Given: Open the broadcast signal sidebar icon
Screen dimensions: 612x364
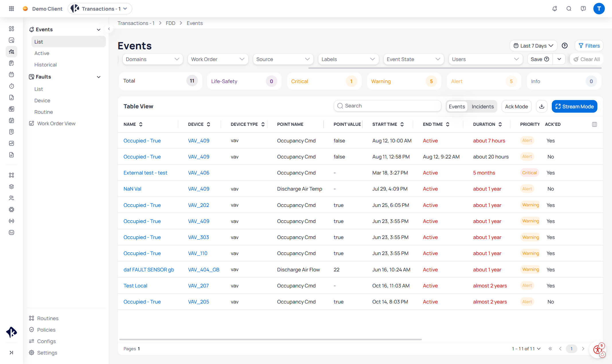Looking at the screenshot, I should [11, 221].
